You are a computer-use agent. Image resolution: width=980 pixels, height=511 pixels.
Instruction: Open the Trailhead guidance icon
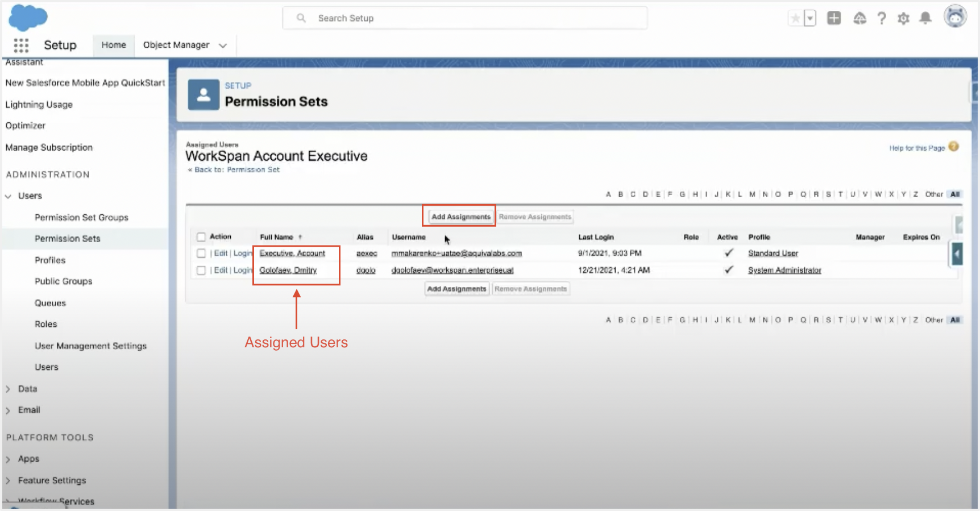point(859,18)
